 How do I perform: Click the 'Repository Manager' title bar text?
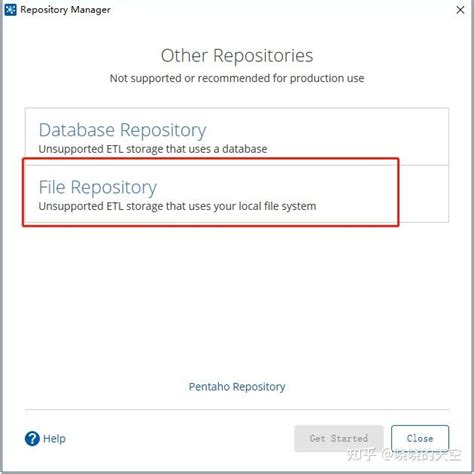coord(65,10)
